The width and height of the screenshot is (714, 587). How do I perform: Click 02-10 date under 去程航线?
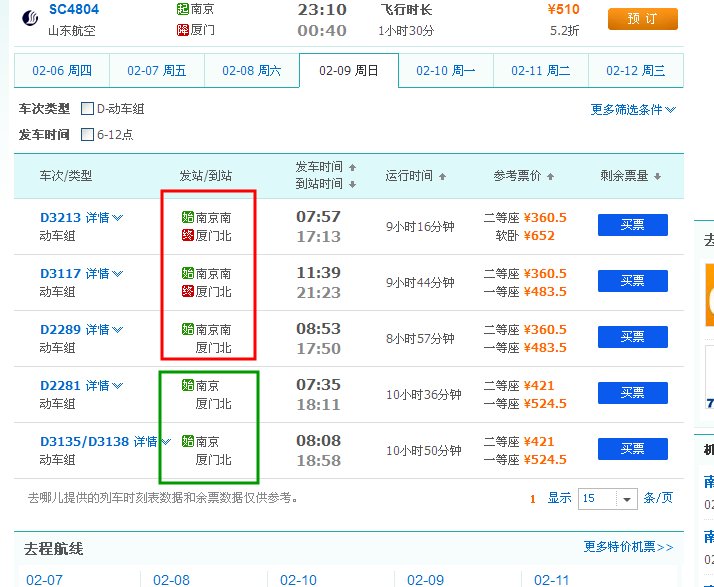click(298, 580)
